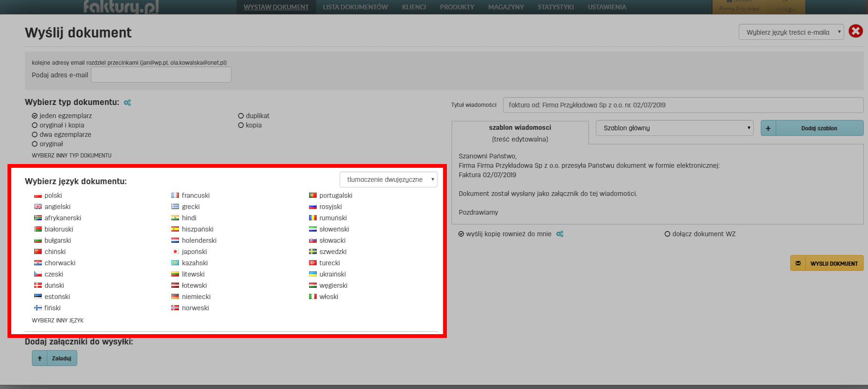
Task: Open the 'Szablon główny' template dropdown
Action: click(x=674, y=128)
